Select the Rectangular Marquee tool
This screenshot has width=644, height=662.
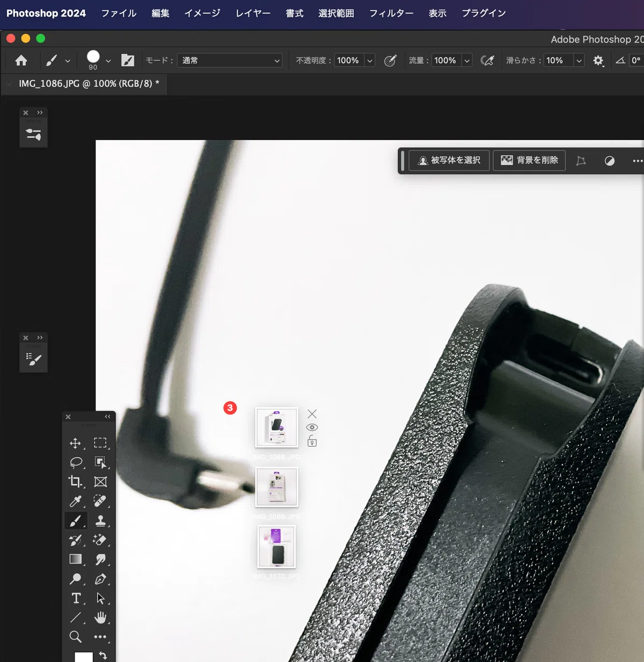point(100,443)
